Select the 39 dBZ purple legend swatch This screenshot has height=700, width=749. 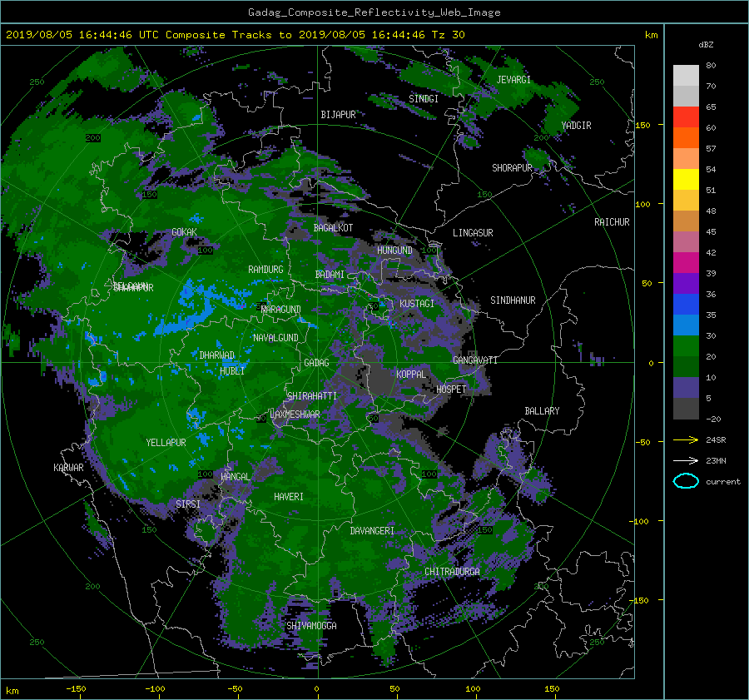(x=686, y=283)
